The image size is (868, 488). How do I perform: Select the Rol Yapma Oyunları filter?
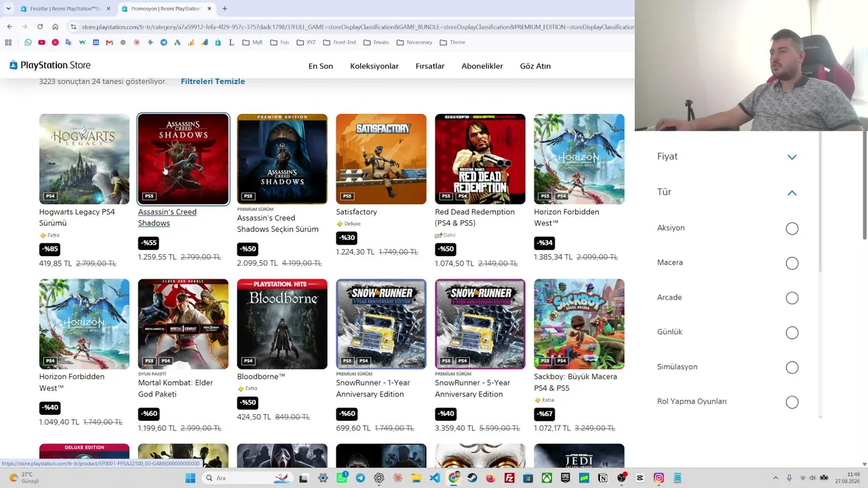coord(792,402)
